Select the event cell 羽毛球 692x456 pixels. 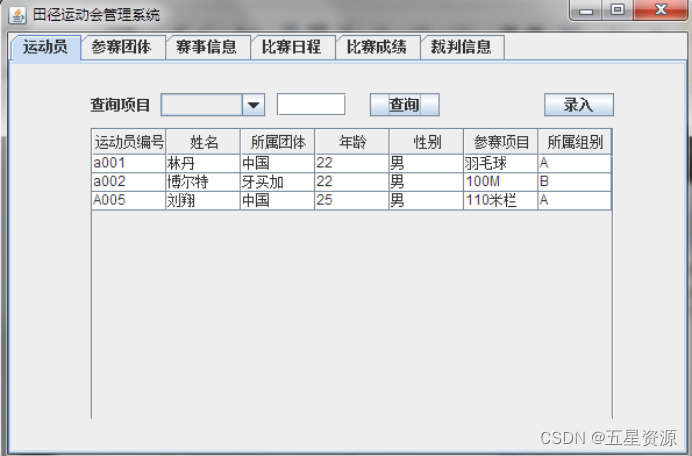(x=501, y=163)
